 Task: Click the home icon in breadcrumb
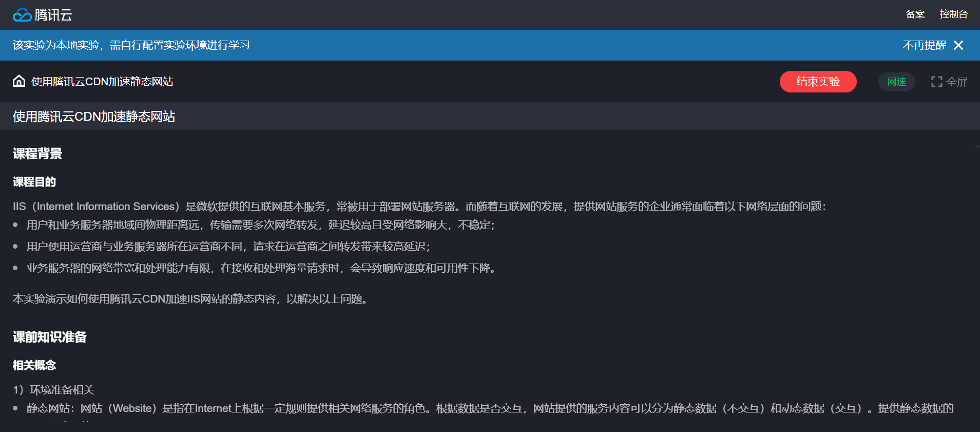pyautogui.click(x=19, y=81)
